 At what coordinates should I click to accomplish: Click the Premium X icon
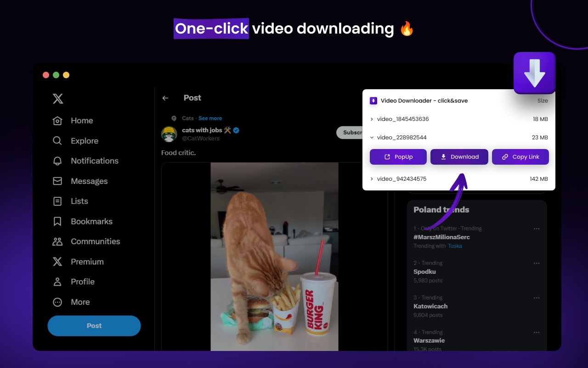[x=57, y=262]
